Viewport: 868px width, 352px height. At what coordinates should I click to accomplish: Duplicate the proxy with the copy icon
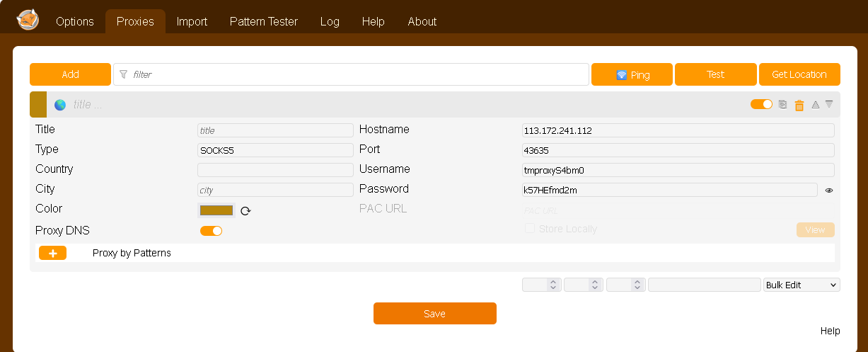[782, 105]
